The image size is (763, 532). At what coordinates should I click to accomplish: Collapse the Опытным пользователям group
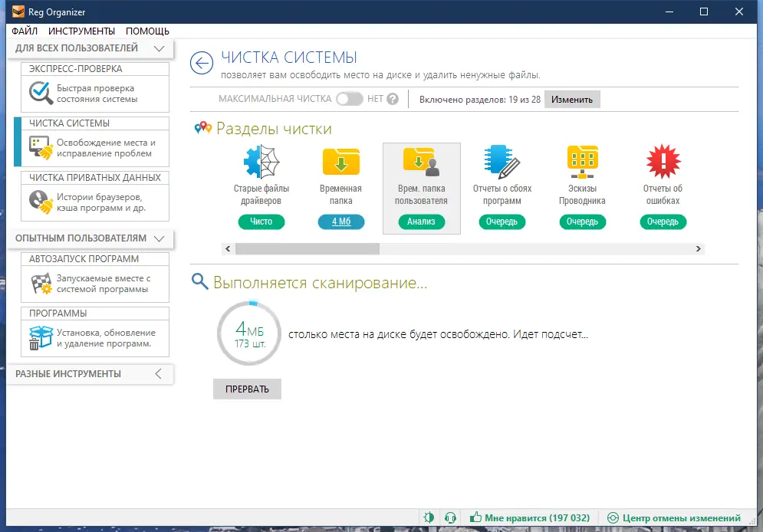click(160, 238)
